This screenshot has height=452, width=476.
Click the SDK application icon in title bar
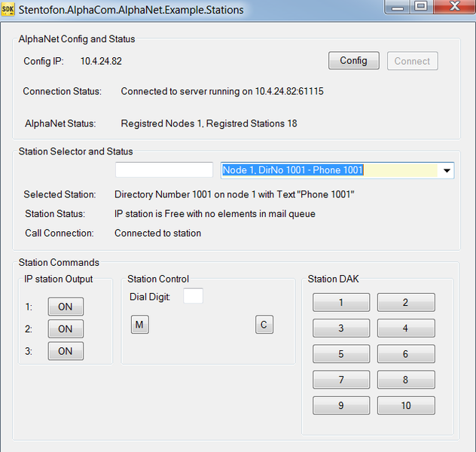8,10
